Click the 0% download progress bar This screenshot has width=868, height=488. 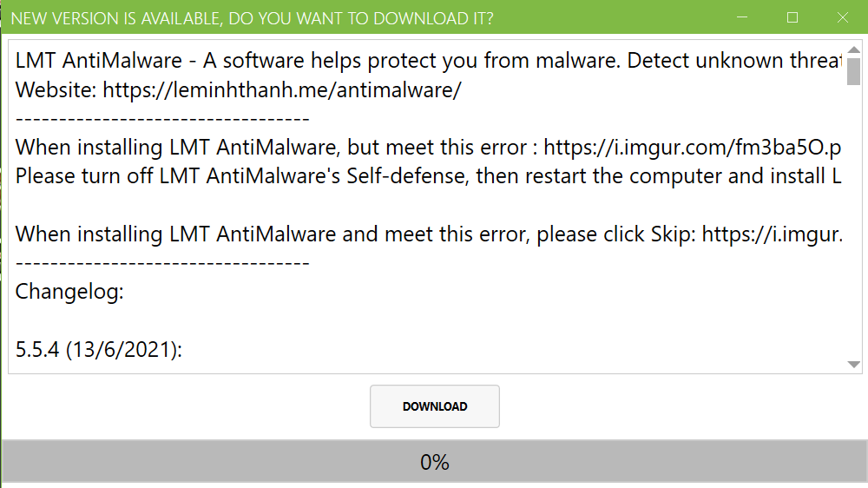(434, 463)
